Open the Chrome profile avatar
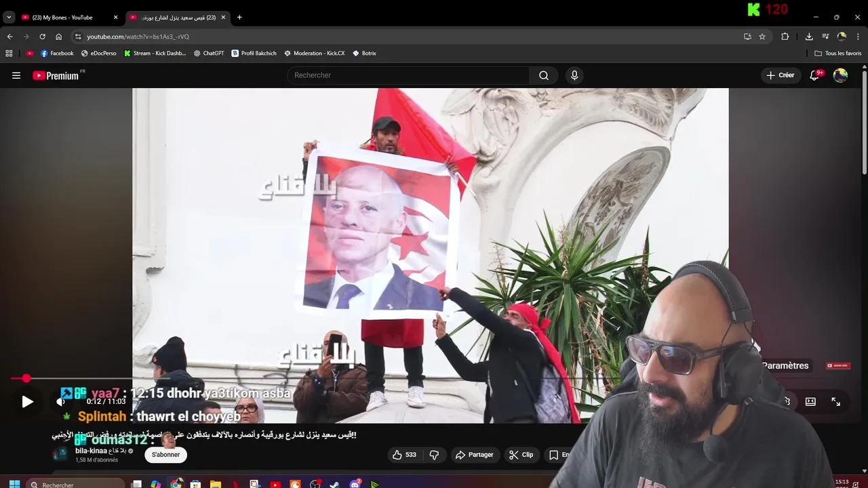The width and height of the screenshot is (868, 488). pyautogui.click(x=842, y=37)
